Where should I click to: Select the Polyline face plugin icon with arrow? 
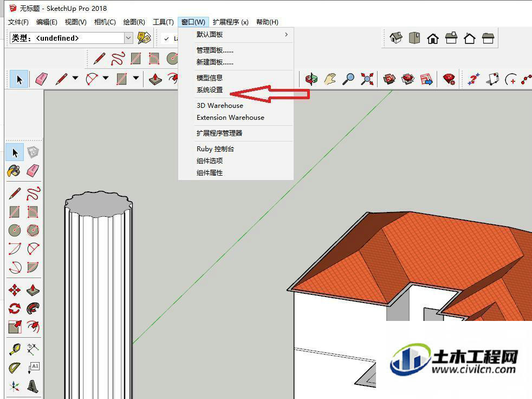click(x=492, y=79)
